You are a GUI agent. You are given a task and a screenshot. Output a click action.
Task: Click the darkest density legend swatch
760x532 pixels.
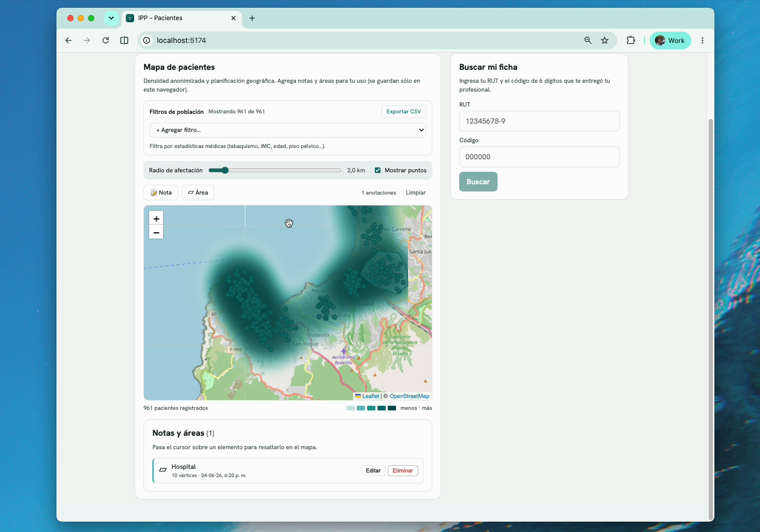pos(392,408)
